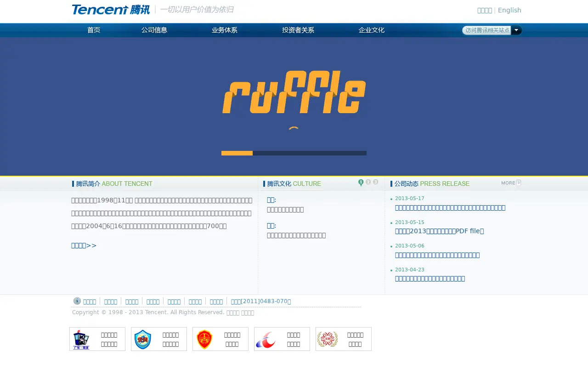The height and width of the screenshot is (368, 588).
Task: Click the 腾讯文化 CULTURE heading
Action: [x=293, y=184]
